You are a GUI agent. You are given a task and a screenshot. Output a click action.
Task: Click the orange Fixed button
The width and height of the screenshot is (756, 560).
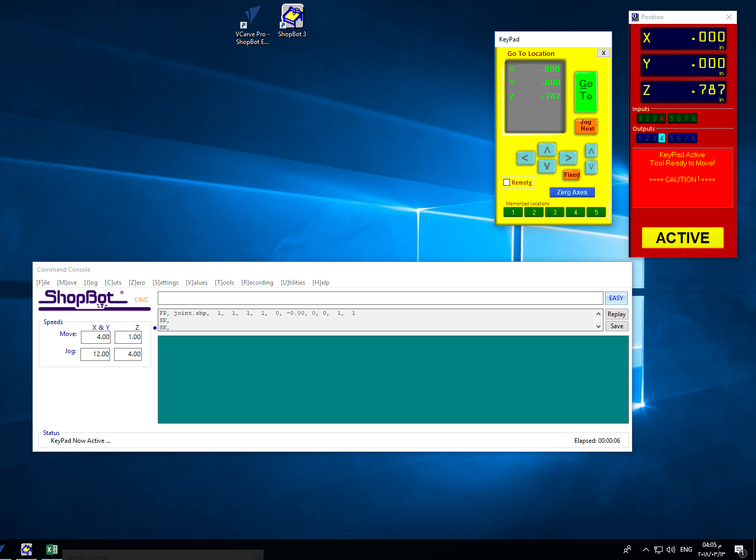click(572, 175)
